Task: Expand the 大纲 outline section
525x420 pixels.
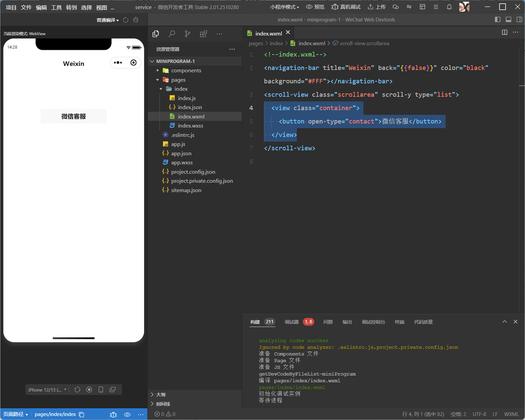Action: point(161,395)
